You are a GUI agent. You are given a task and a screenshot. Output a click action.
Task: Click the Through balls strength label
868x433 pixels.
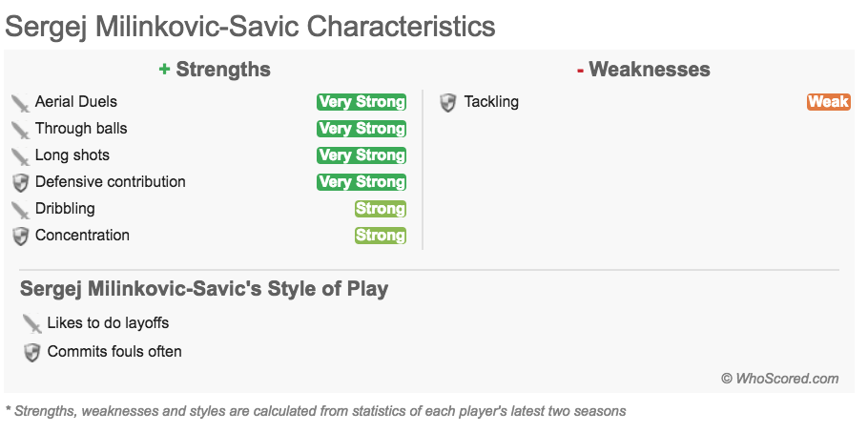point(81,129)
